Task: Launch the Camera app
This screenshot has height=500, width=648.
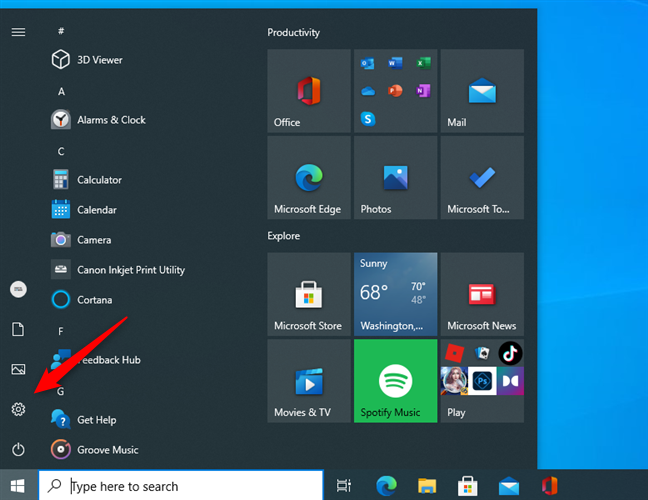Action: coord(81,240)
